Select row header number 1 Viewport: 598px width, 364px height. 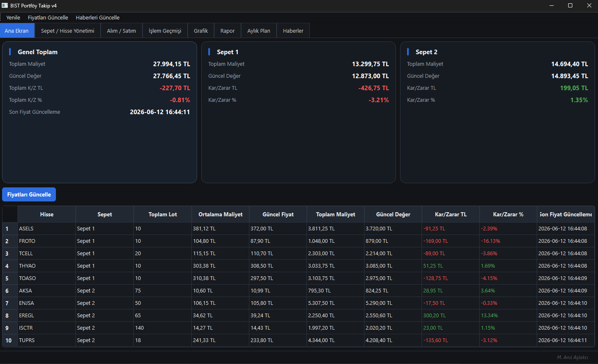point(10,229)
